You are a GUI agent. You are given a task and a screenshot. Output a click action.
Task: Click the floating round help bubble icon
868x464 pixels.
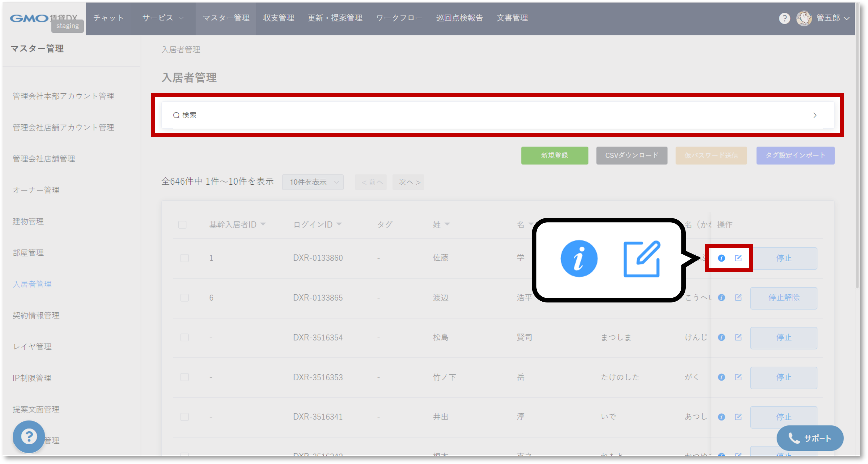29,436
